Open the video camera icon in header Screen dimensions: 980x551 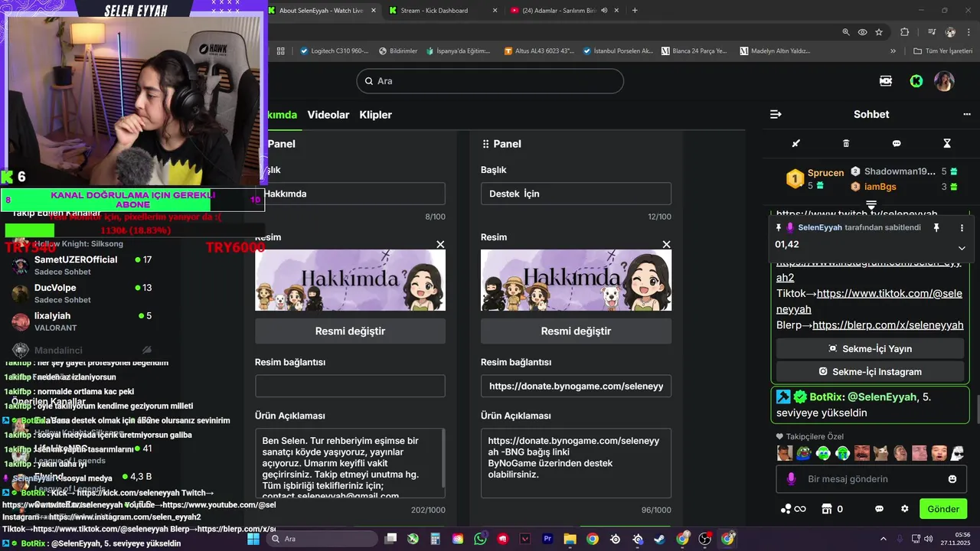[x=886, y=81]
